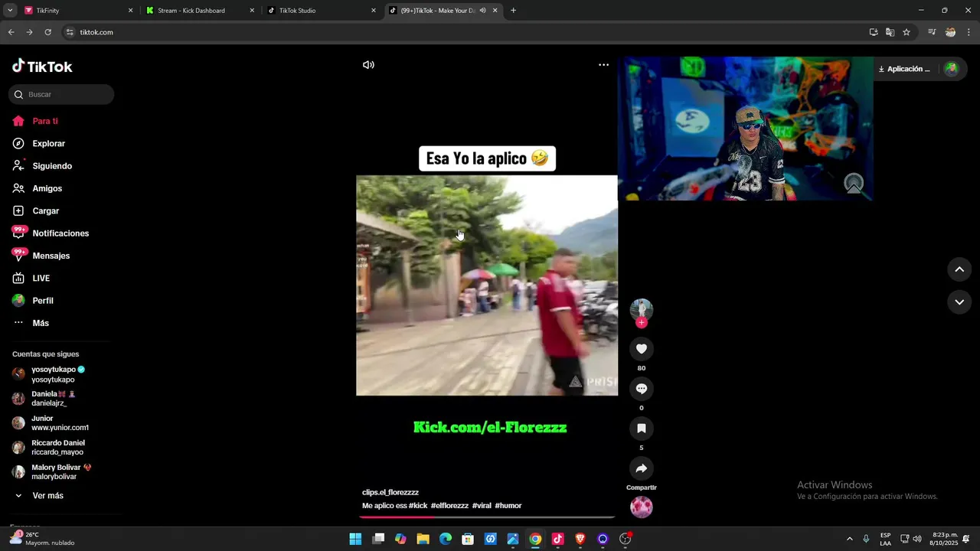Switch to the TikFinity browser tab
Viewport: 980px width, 551px height.
(77, 11)
